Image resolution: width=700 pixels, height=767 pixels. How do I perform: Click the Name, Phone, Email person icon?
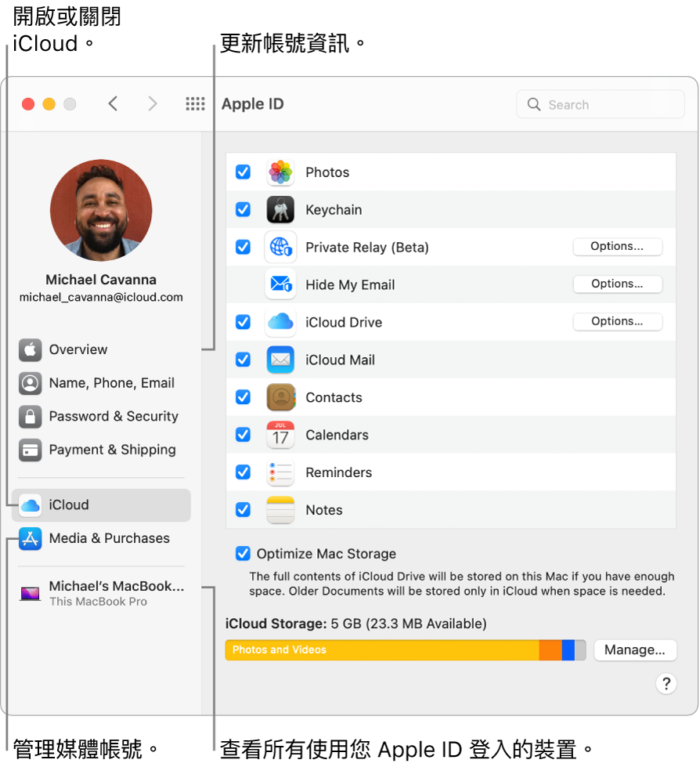tap(31, 383)
